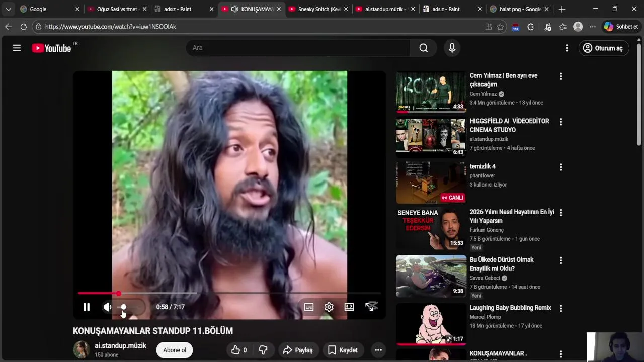Like the video with thumbs up
This screenshot has height=362, width=644.
[239, 350]
